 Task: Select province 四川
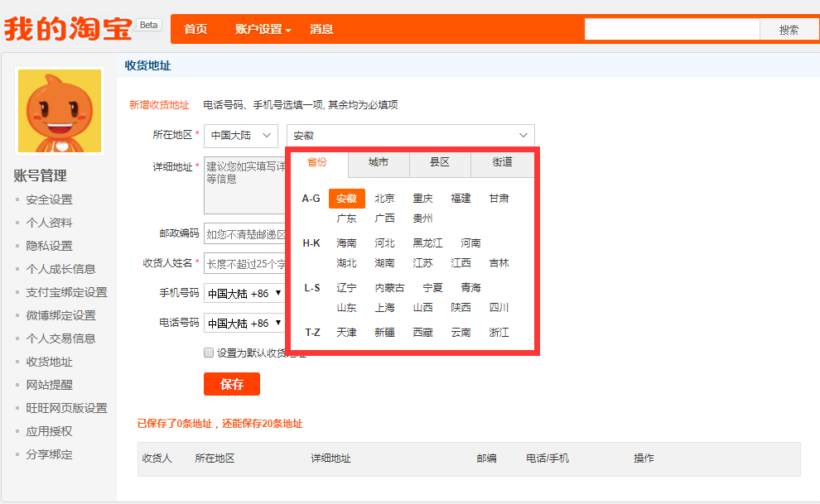[x=499, y=308]
